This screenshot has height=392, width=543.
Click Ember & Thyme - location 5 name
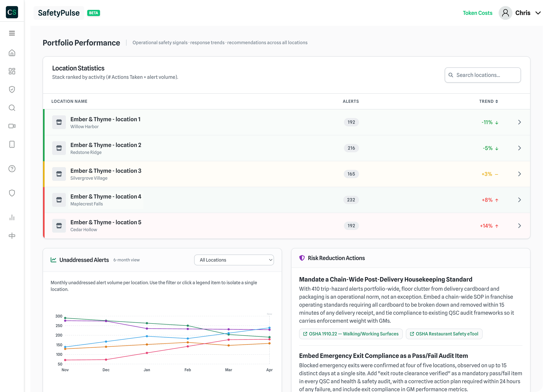point(106,222)
